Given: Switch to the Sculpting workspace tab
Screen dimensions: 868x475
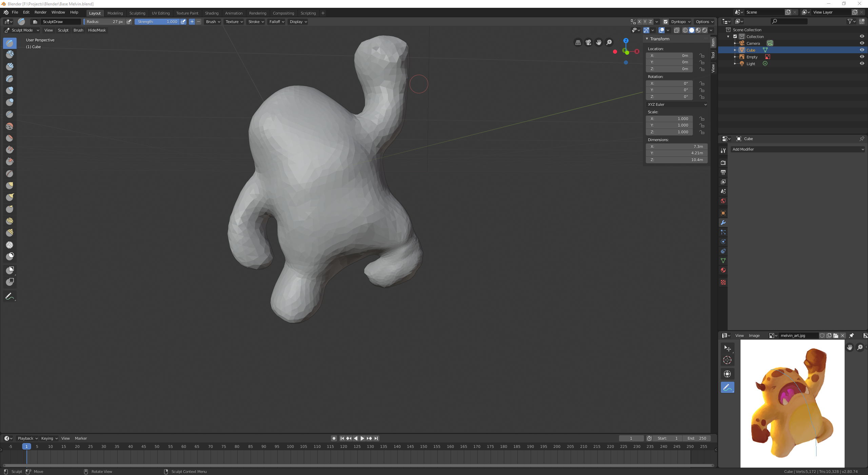Looking at the screenshot, I should [x=137, y=13].
